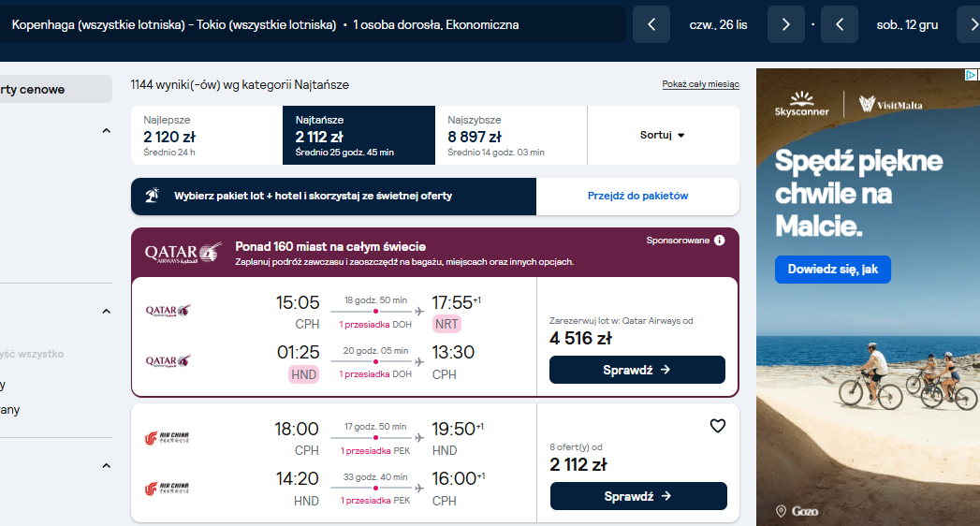Open the Przejdź do pakietów link
The image size is (980, 526).
(x=637, y=197)
